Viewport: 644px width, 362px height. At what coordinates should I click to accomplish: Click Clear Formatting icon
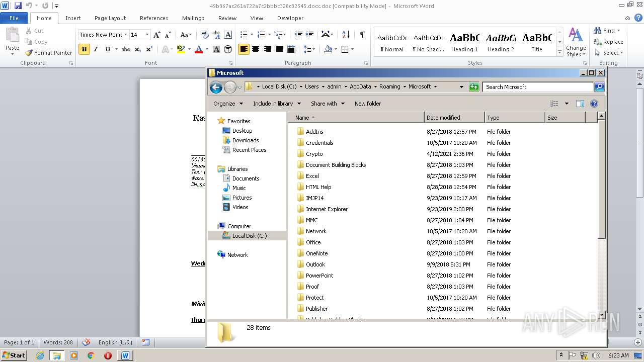(205, 35)
